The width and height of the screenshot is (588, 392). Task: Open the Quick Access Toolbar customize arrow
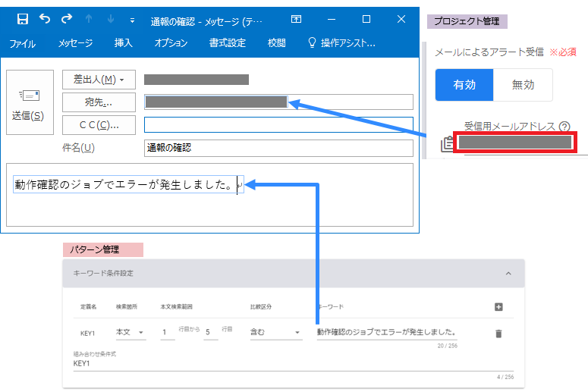(132, 20)
